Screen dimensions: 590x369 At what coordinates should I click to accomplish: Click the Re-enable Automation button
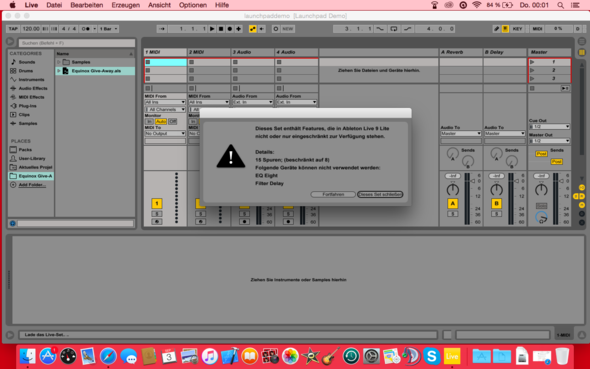(262, 29)
